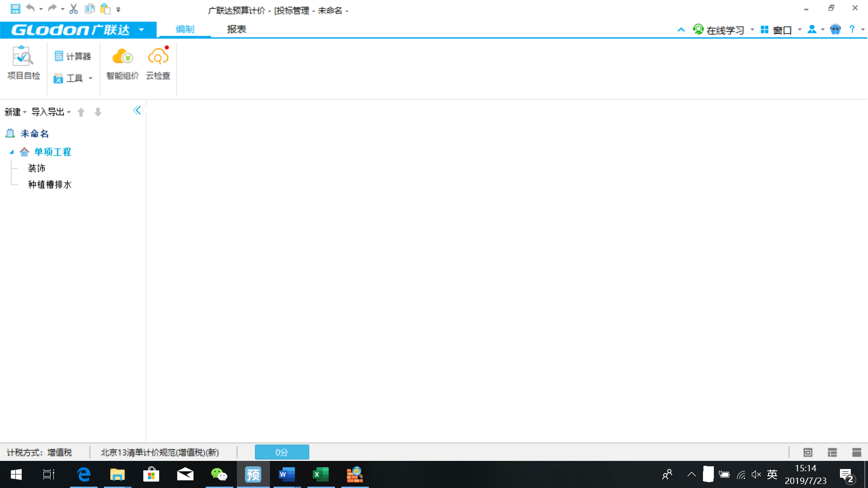Open the 窗口 window menu
The height and width of the screenshot is (488, 868).
[781, 30]
